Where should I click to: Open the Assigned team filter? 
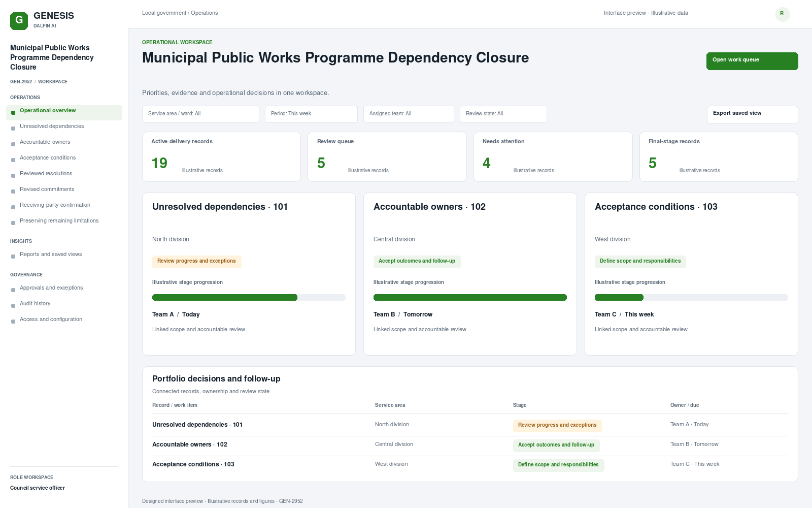click(409, 114)
